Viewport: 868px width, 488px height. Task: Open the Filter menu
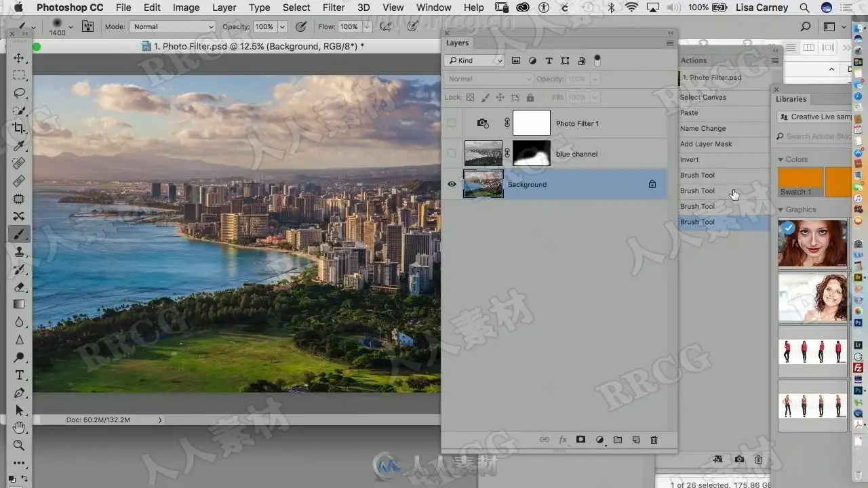point(333,7)
